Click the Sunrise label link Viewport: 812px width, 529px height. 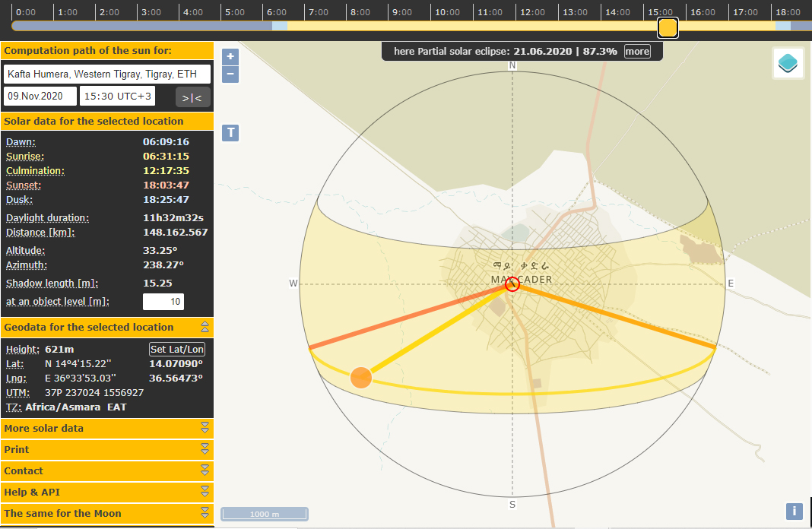25,157
